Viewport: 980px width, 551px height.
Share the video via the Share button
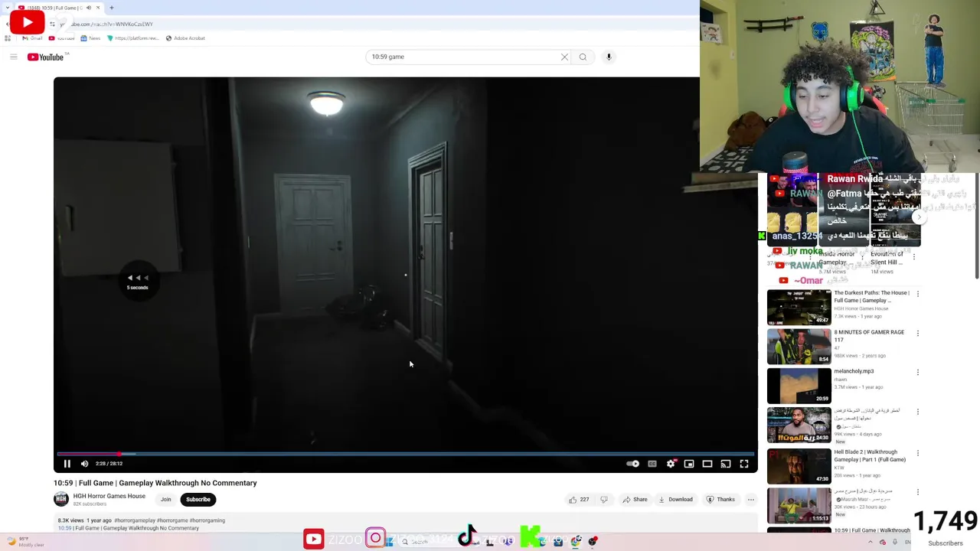tap(635, 500)
